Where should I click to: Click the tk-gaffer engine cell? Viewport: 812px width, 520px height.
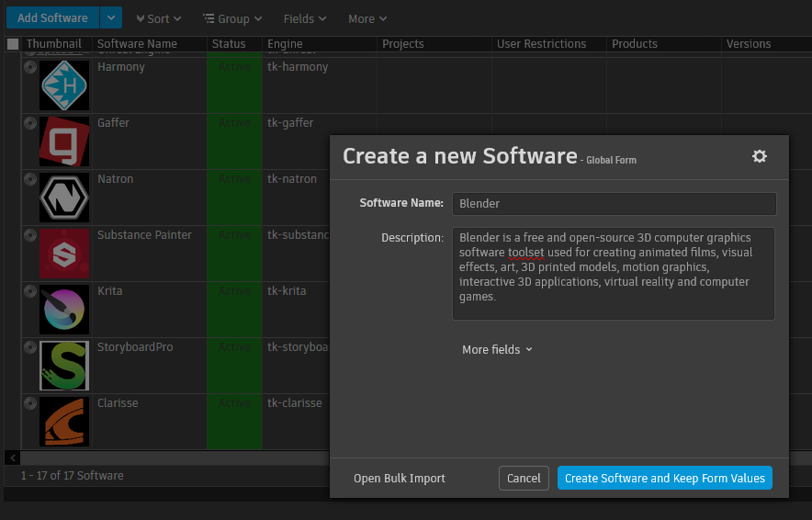(x=296, y=141)
